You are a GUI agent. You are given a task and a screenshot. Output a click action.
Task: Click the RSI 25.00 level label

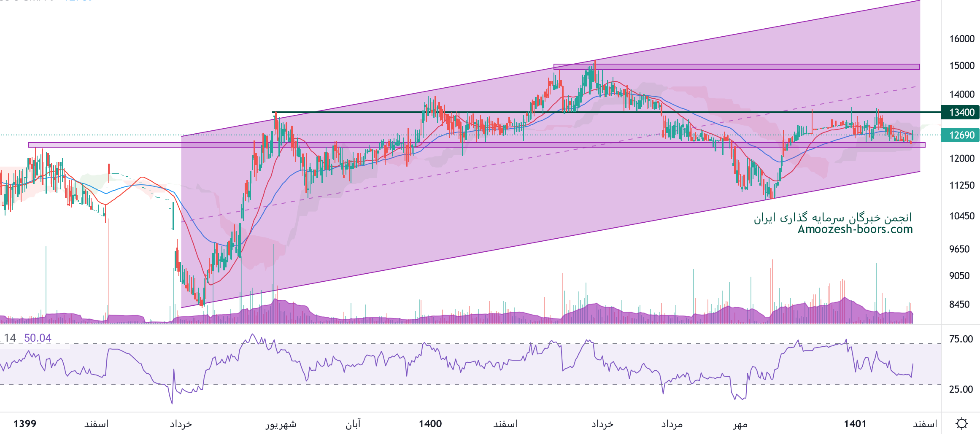(x=961, y=389)
